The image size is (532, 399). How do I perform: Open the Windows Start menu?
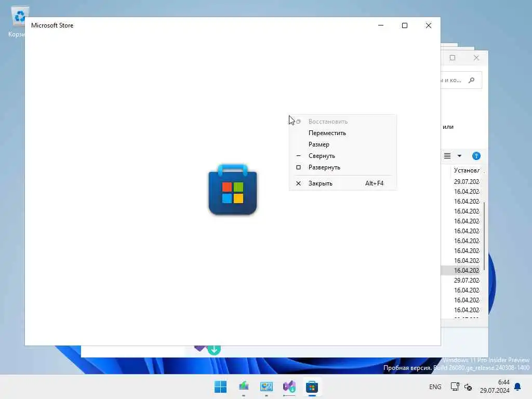click(x=220, y=387)
